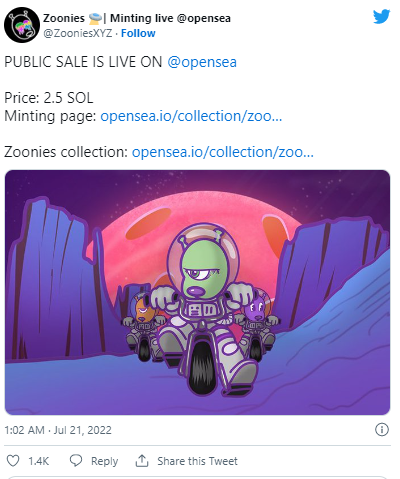The height and width of the screenshot is (479, 400).
Task: Open the @ZooniesXYZ handle
Action: coord(78,33)
